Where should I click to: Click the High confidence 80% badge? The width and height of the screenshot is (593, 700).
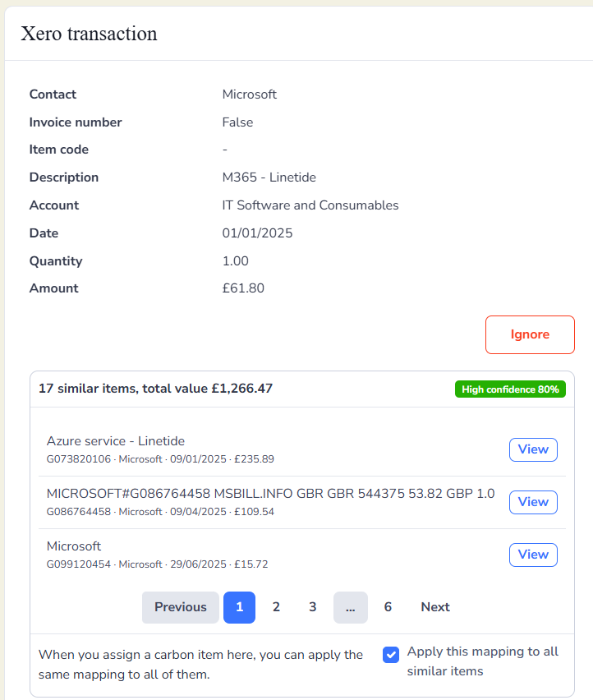pos(510,389)
